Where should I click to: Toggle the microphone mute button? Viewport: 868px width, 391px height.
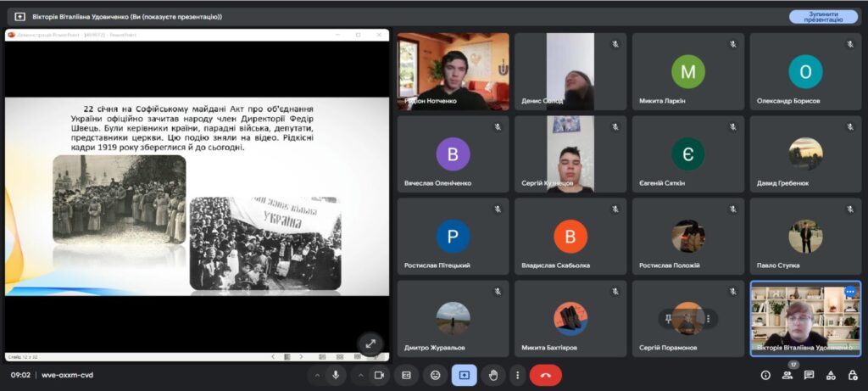pyautogui.click(x=337, y=375)
